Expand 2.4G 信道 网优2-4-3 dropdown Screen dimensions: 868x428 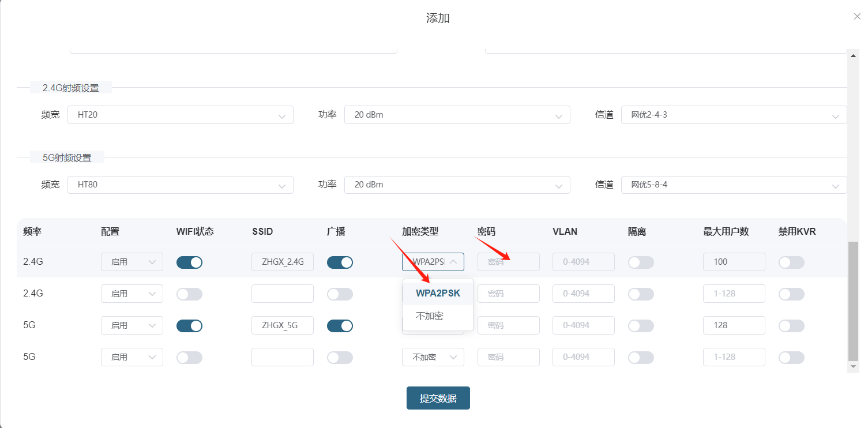[x=734, y=115]
